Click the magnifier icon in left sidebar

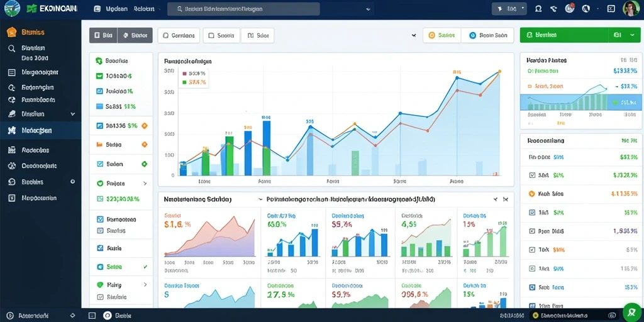[11, 48]
